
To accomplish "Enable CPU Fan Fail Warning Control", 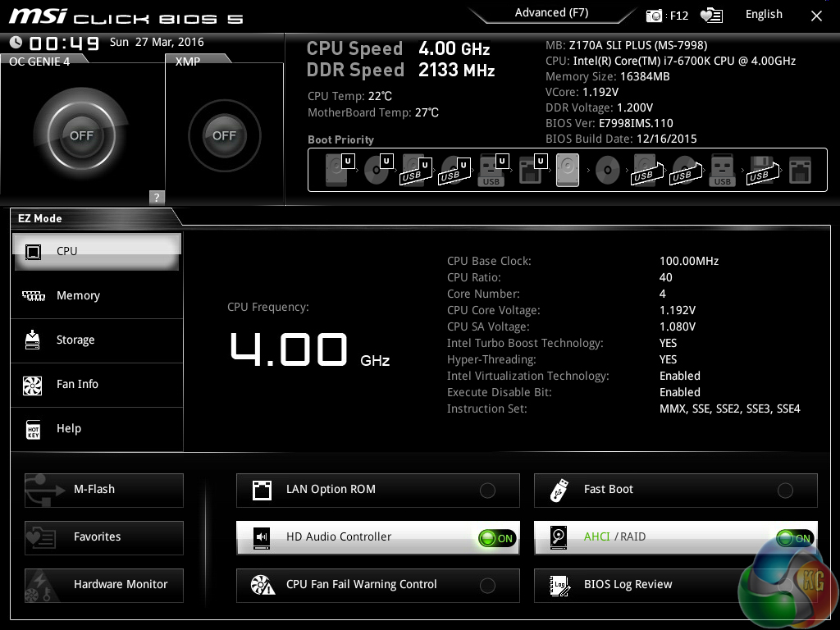I will tap(487, 586).
